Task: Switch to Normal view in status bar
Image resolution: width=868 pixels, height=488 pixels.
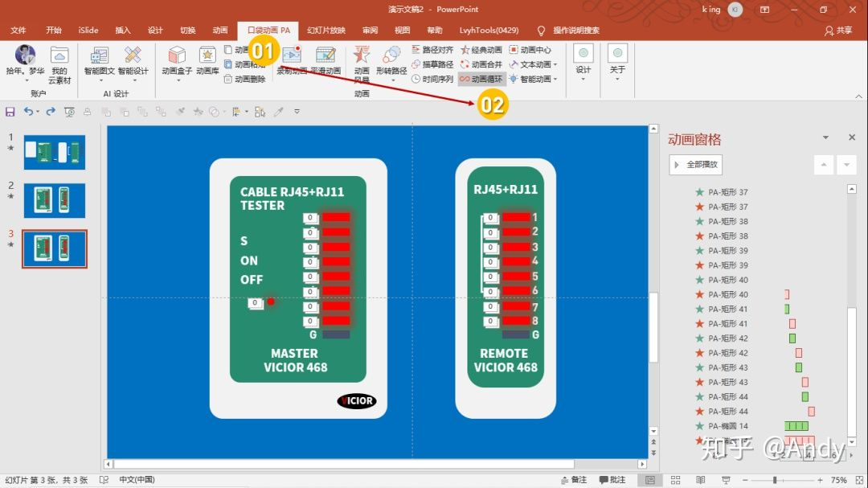Action: [x=650, y=480]
